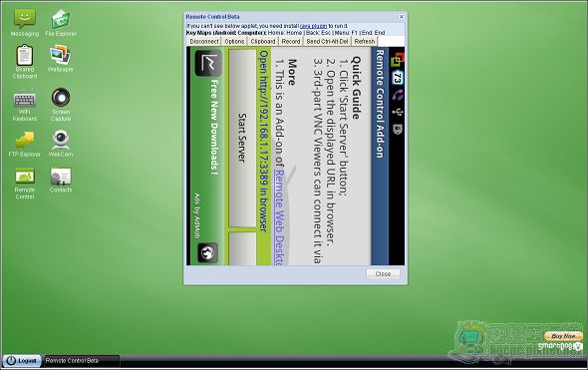Click the Logout button on taskbar
The width and height of the screenshot is (588, 370).
click(22, 361)
